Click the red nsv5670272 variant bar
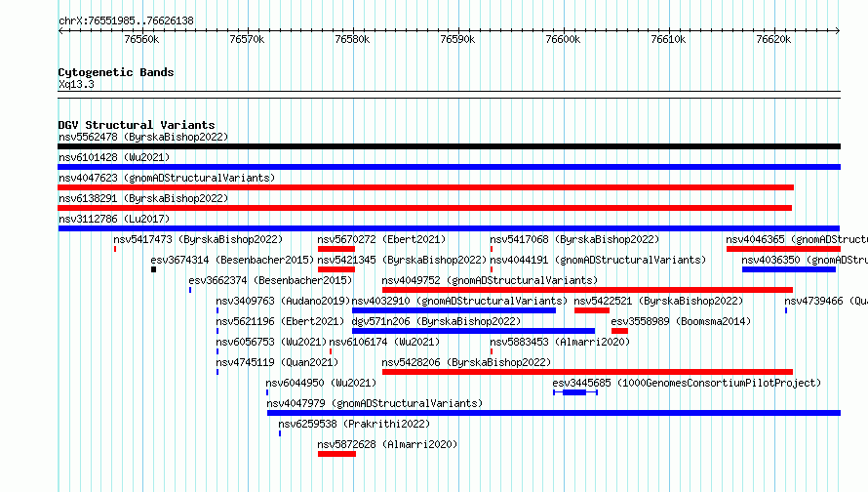Viewport: 868px width, 492px height. 336,249
